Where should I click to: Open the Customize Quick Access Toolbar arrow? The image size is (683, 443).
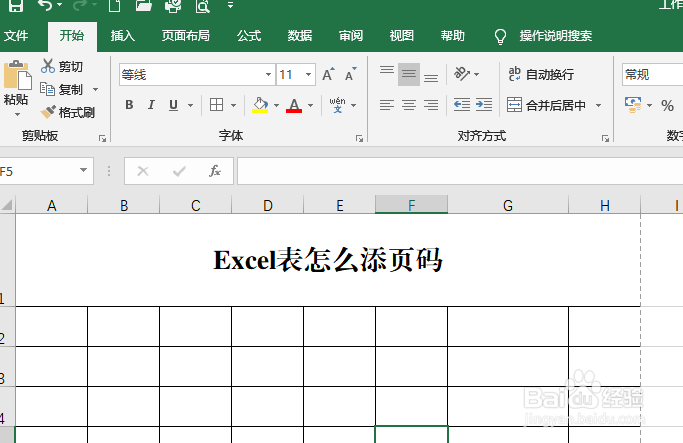click(x=230, y=5)
